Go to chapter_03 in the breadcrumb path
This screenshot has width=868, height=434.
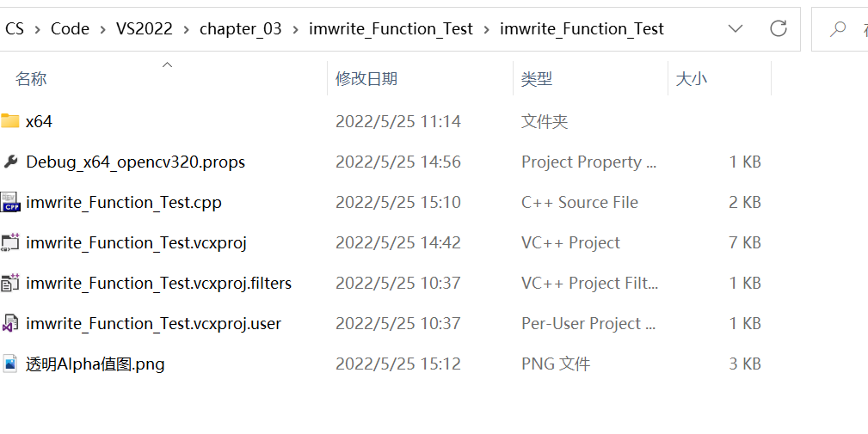click(x=240, y=28)
